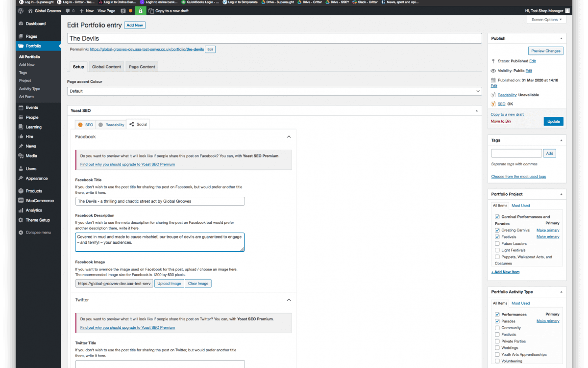Check the Future Leaders checkbox
Viewport: 588px width, 368px height.
point(497,243)
